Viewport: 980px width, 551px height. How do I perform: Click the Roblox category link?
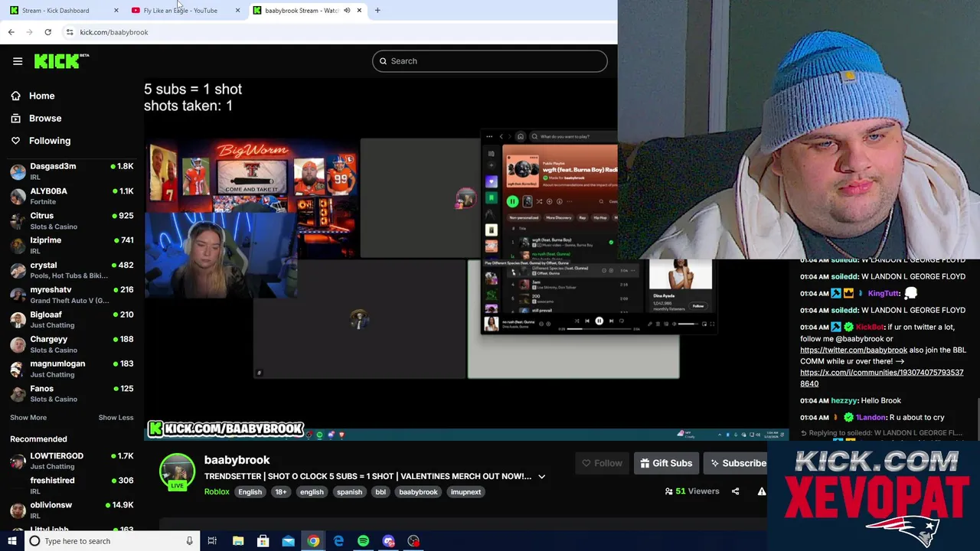(217, 492)
